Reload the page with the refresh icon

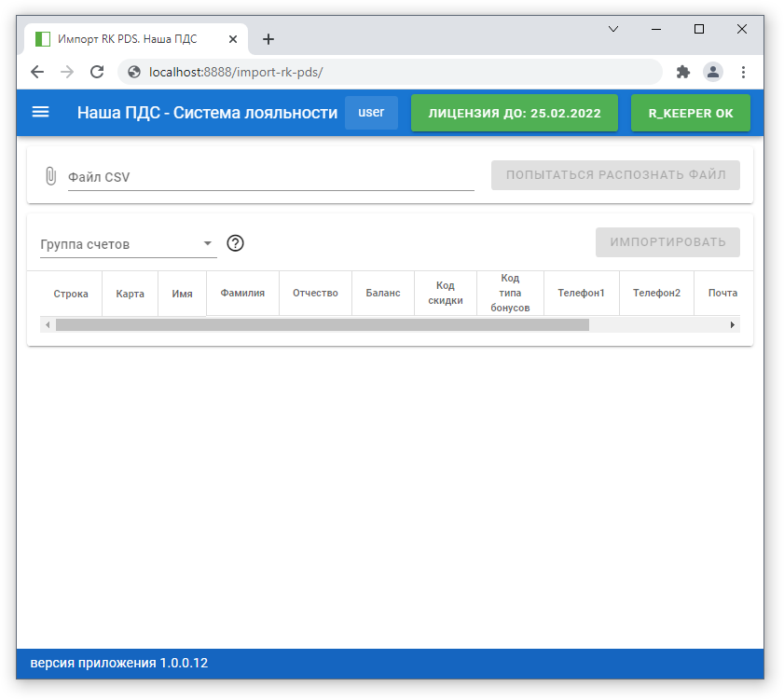coord(96,72)
